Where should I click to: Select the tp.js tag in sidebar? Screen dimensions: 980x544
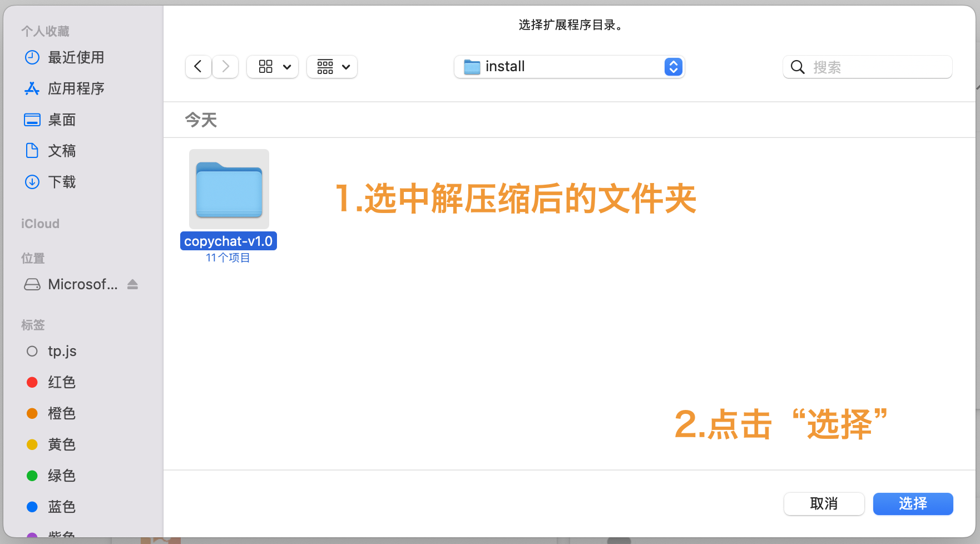62,351
